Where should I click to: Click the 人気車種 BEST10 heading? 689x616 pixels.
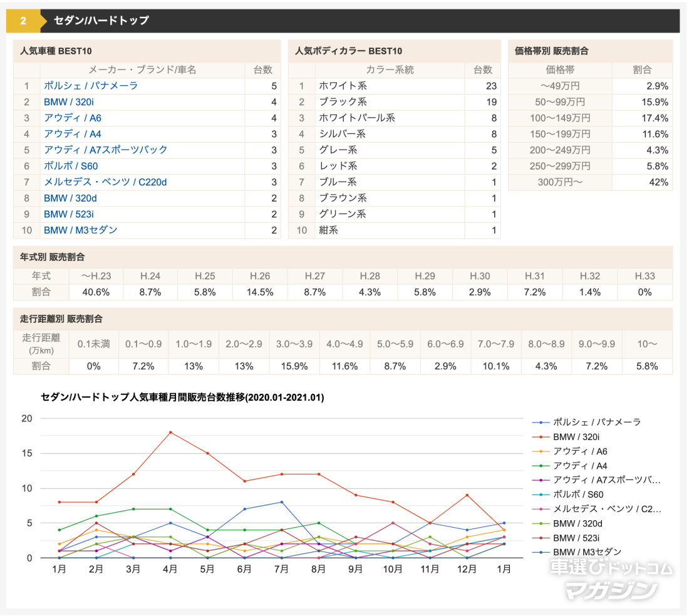[56, 51]
